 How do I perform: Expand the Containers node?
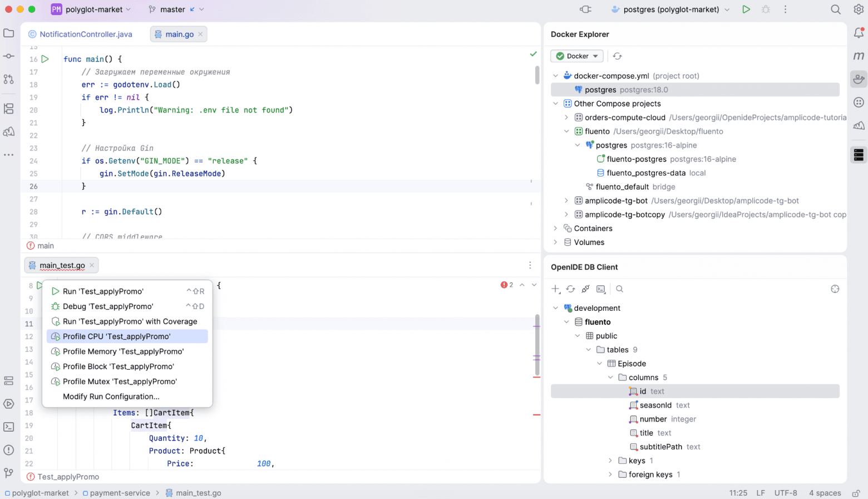point(555,228)
